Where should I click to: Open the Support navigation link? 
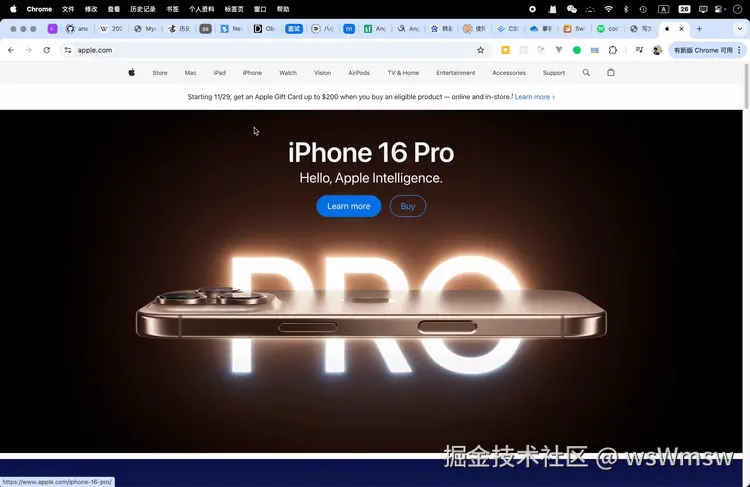[x=554, y=73]
